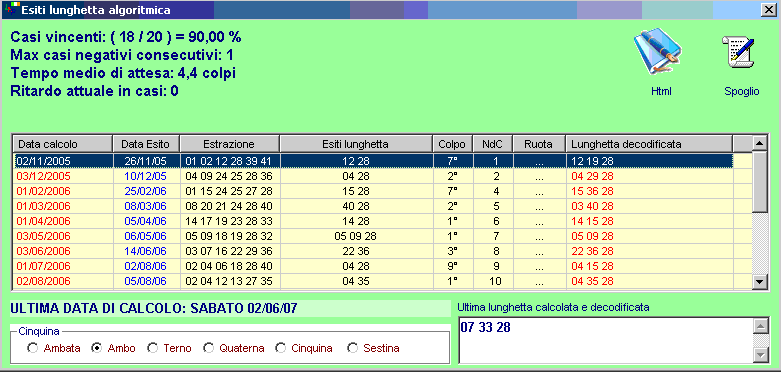Sort by the Data Esito column header

[x=146, y=144]
